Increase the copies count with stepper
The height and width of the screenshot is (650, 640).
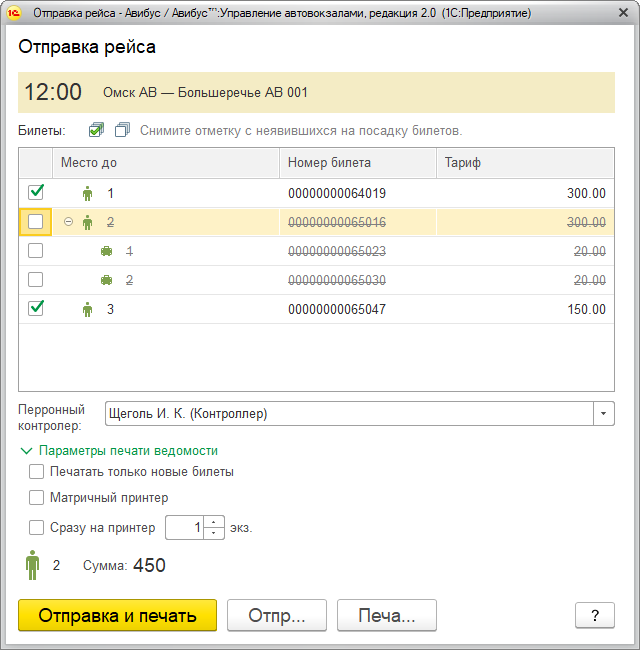[214, 522]
